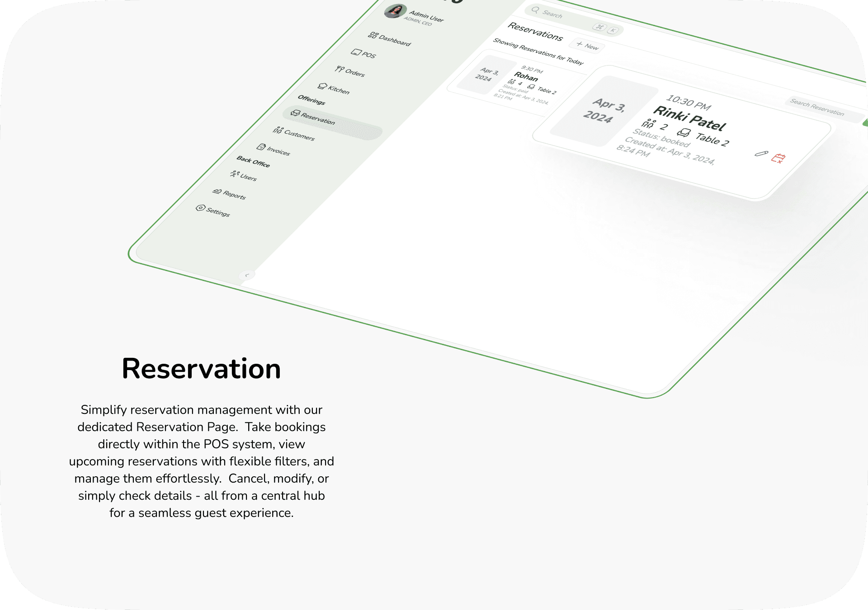This screenshot has height=610, width=868.
Task: Click the Apr 3, 2024 date tile on Rohan card
Action: point(487,75)
